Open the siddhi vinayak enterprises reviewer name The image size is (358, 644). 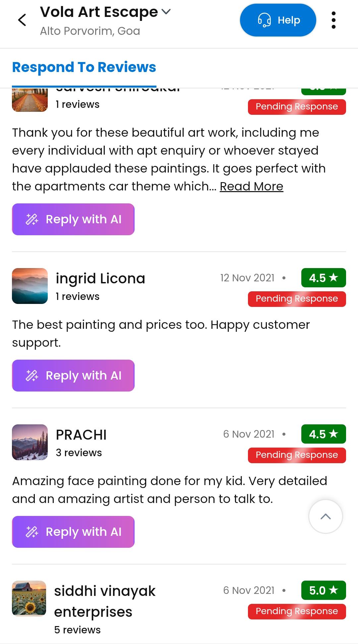(x=105, y=601)
